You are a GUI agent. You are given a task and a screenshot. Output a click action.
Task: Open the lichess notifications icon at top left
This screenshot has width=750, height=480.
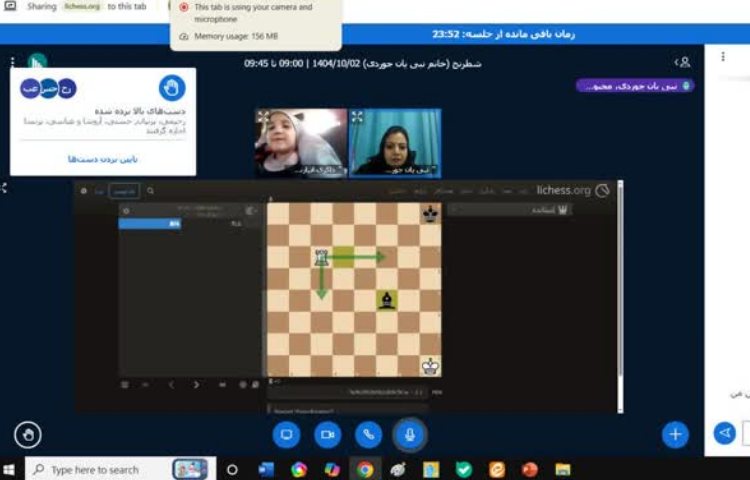[84, 191]
